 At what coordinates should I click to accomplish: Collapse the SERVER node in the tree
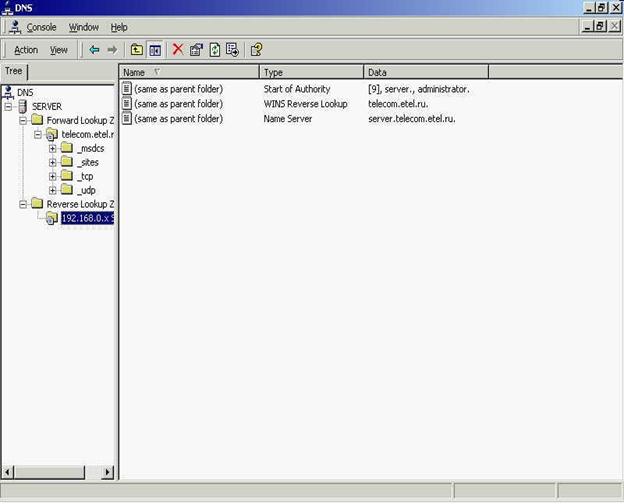click(9, 106)
